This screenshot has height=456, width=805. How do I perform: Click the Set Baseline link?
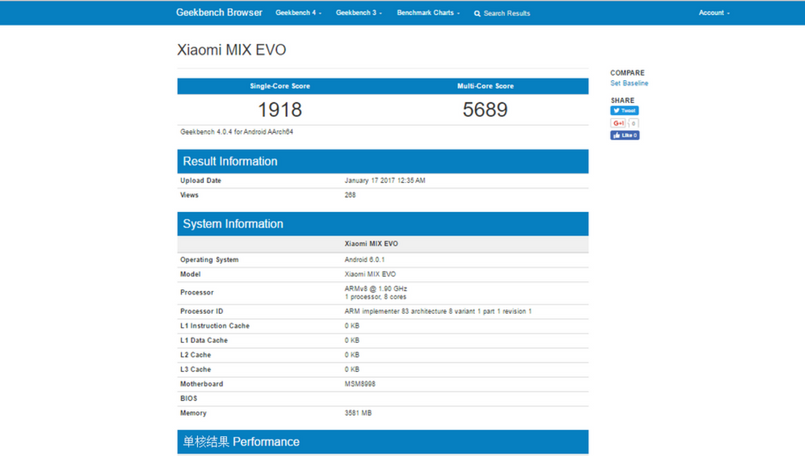629,83
